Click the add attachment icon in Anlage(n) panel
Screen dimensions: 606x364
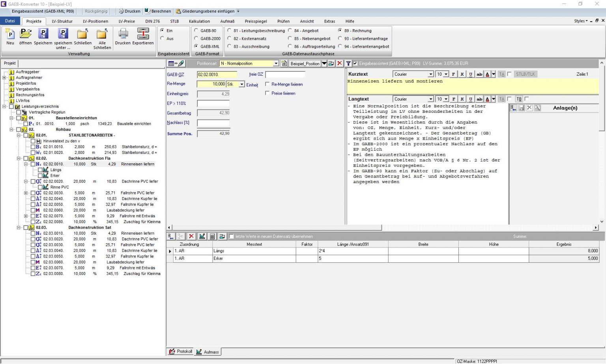click(x=513, y=108)
